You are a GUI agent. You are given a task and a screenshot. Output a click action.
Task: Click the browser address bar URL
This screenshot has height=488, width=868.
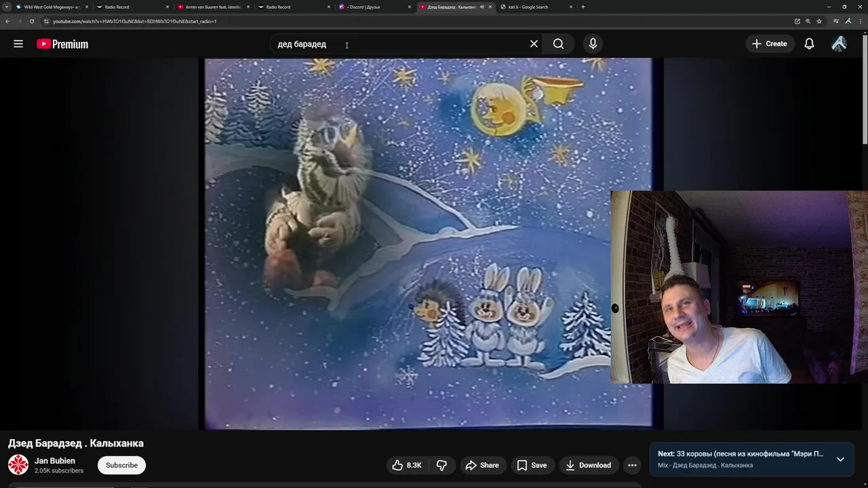pyautogui.click(x=134, y=21)
